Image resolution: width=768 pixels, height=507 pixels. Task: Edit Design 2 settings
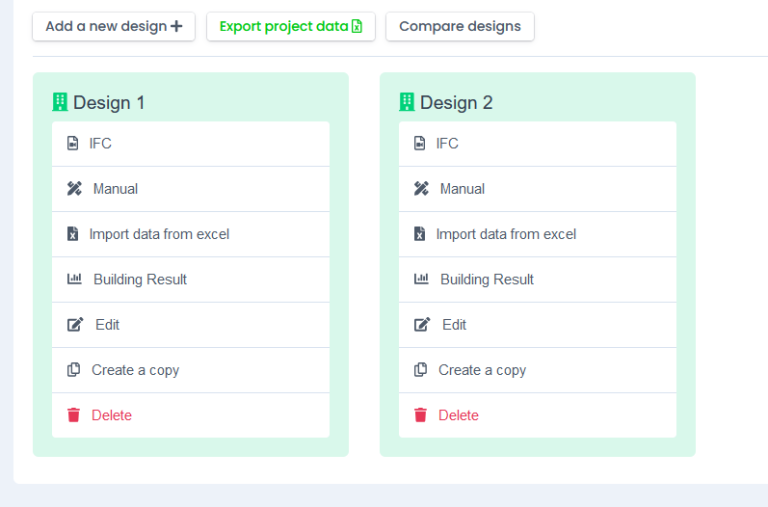pos(537,325)
